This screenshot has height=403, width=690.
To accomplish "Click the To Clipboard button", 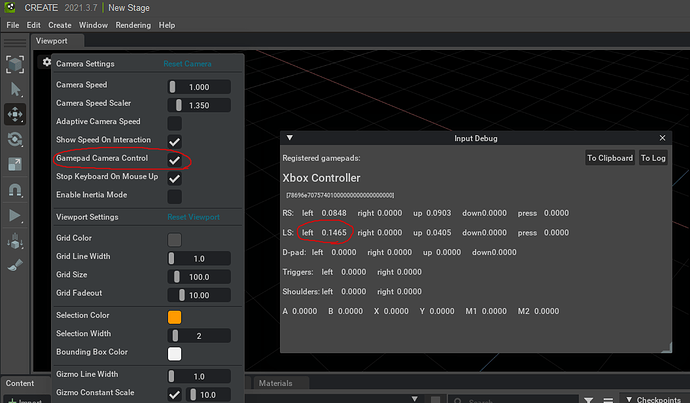I will tap(610, 158).
